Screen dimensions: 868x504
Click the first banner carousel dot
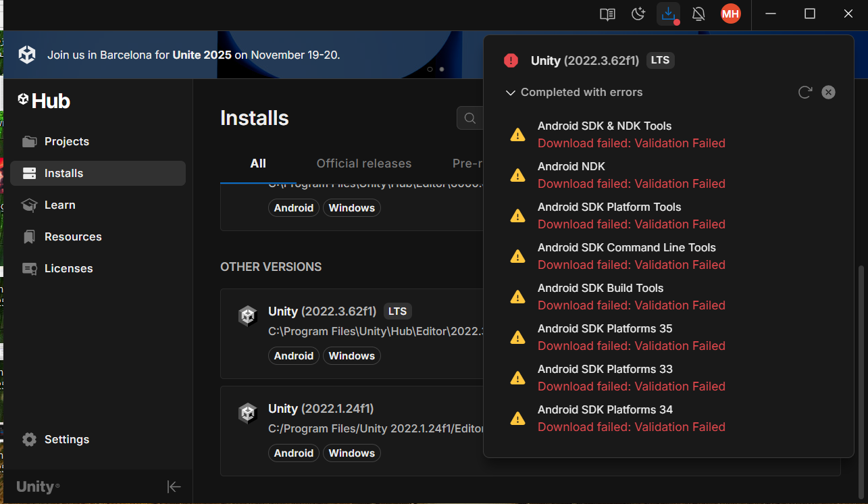[x=430, y=69]
